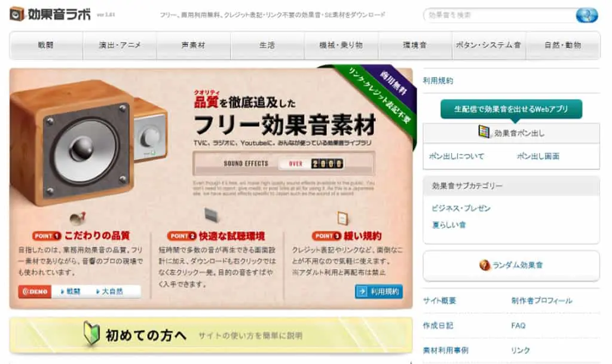Open the 生配信で効果音を出せるWebアプリ button
612x364 pixels.
coord(512,109)
